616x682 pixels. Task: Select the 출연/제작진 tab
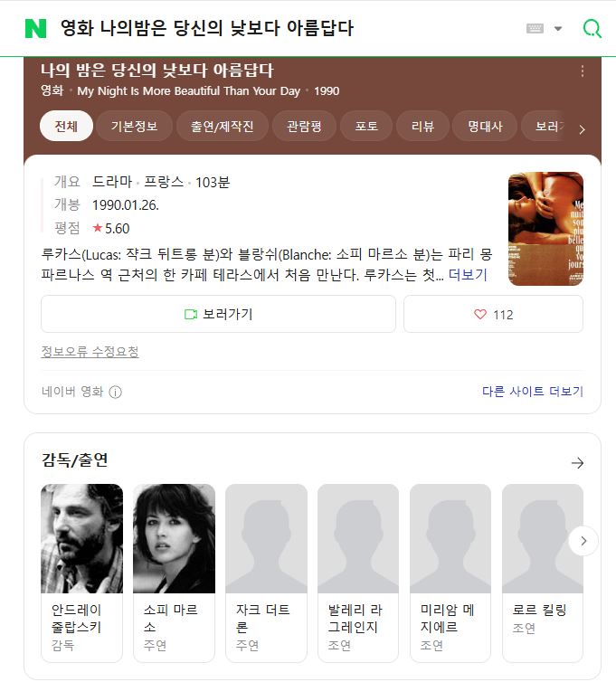(222, 126)
